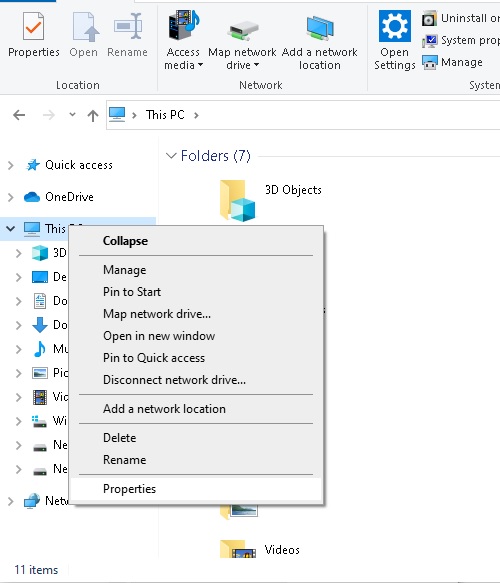Select the Pictures tree icon
500x583 pixels.
pos(40,373)
